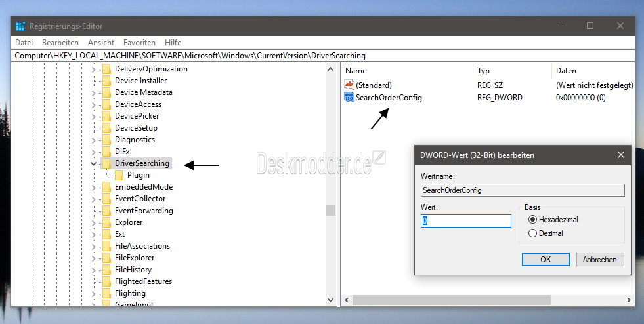Select the DeviceSetup folder icon
Viewport: 644px width, 324px height.
click(106, 128)
